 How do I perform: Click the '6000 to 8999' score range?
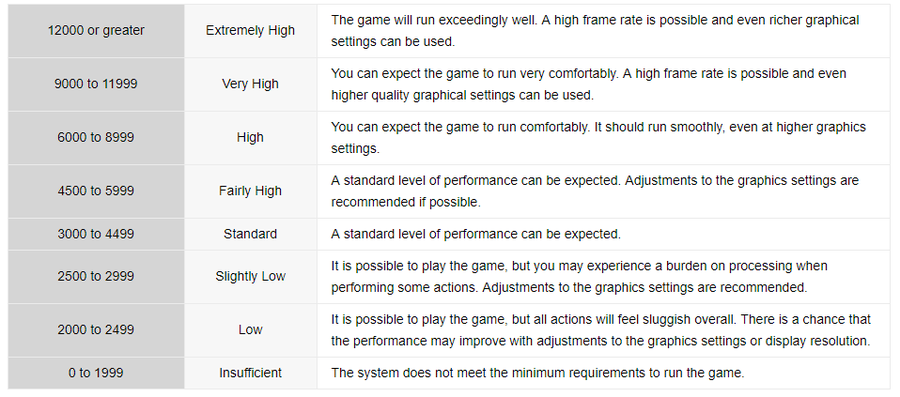96,138
